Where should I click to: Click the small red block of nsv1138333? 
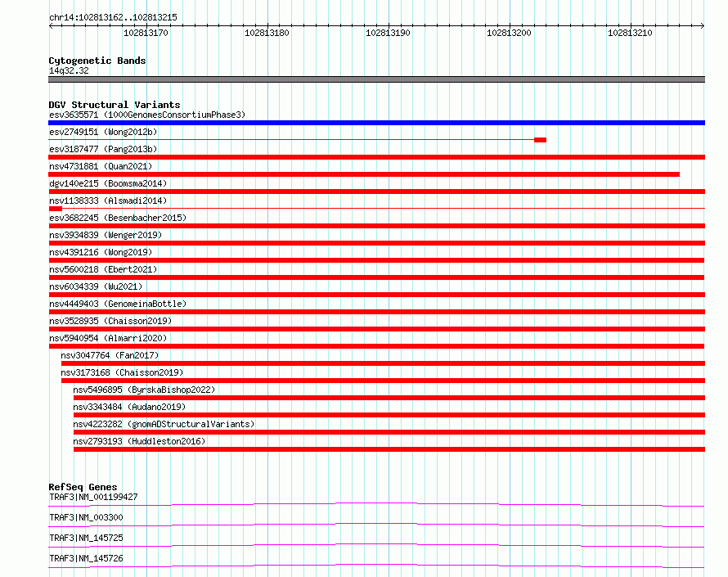click(56, 209)
